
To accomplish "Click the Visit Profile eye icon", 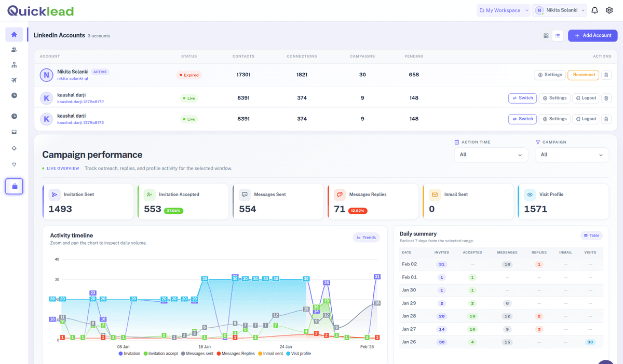I will [530, 194].
